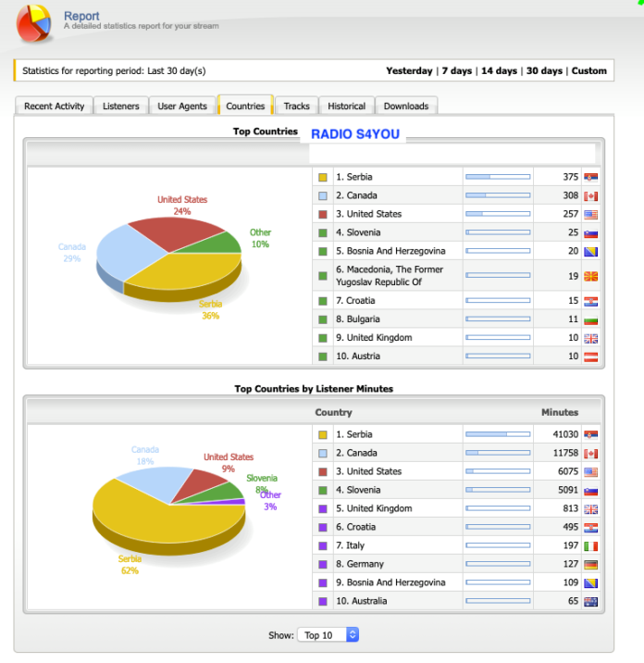Click the Germany flag in Listener Minutes
The image size is (644, 663).
590,564
